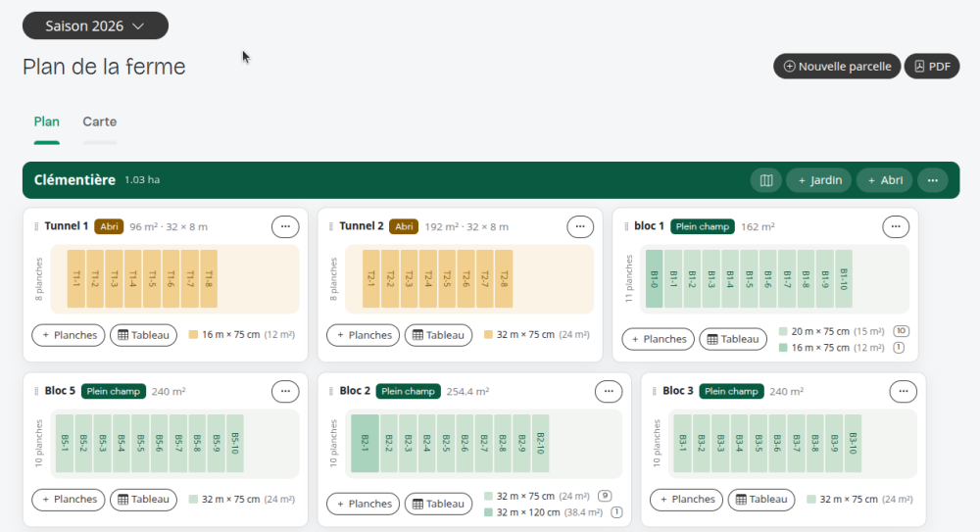Viewport: 980px width, 532px height.
Task: Click the Clémentière parcel title
Action: tap(75, 180)
